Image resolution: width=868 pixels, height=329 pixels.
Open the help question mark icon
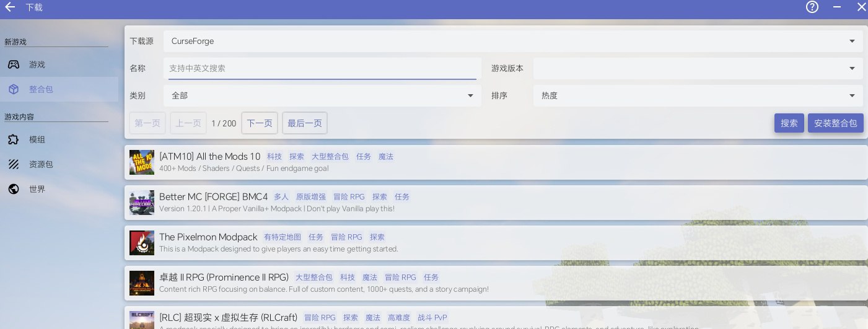[812, 7]
